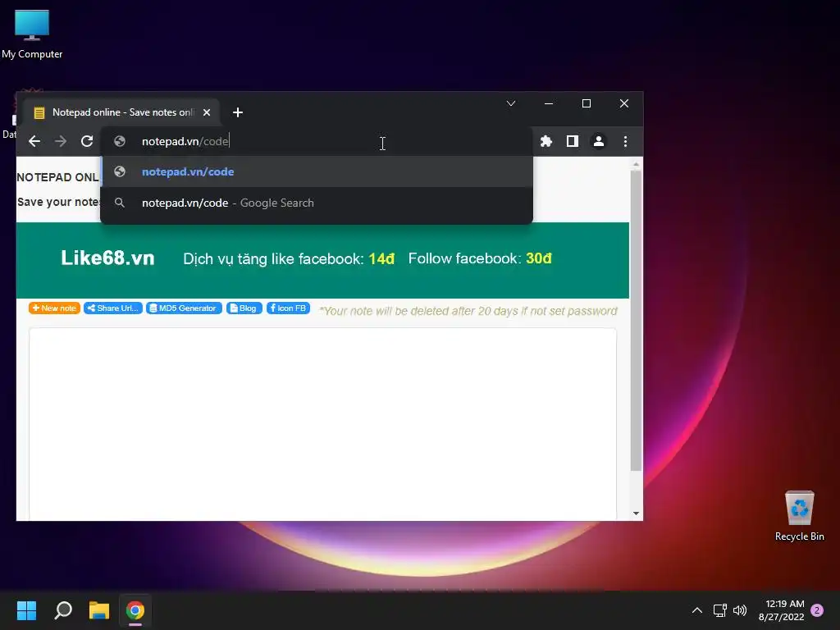The image size is (840, 630).
Task: Click the globe icon in the address bar
Action: [120, 141]
